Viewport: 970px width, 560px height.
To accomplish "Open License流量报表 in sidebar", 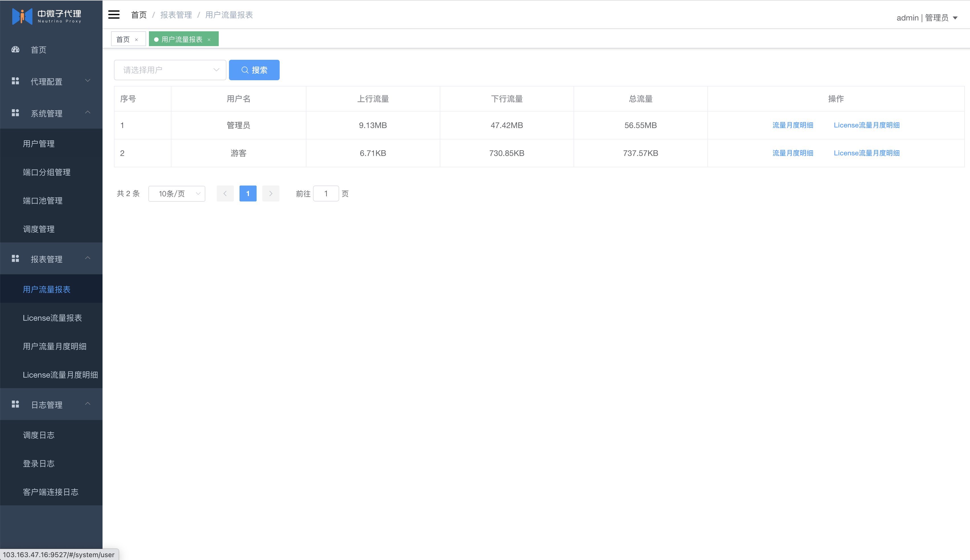I will point(52,318).
